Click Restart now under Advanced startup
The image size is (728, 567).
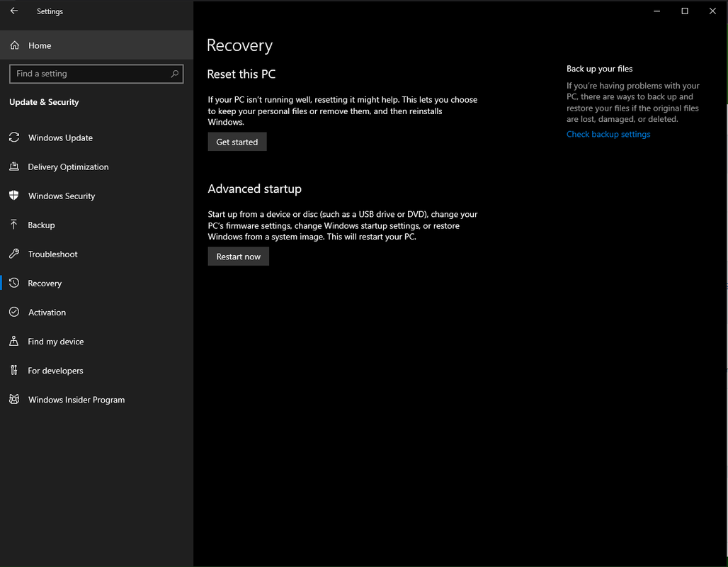click(239, 257)
